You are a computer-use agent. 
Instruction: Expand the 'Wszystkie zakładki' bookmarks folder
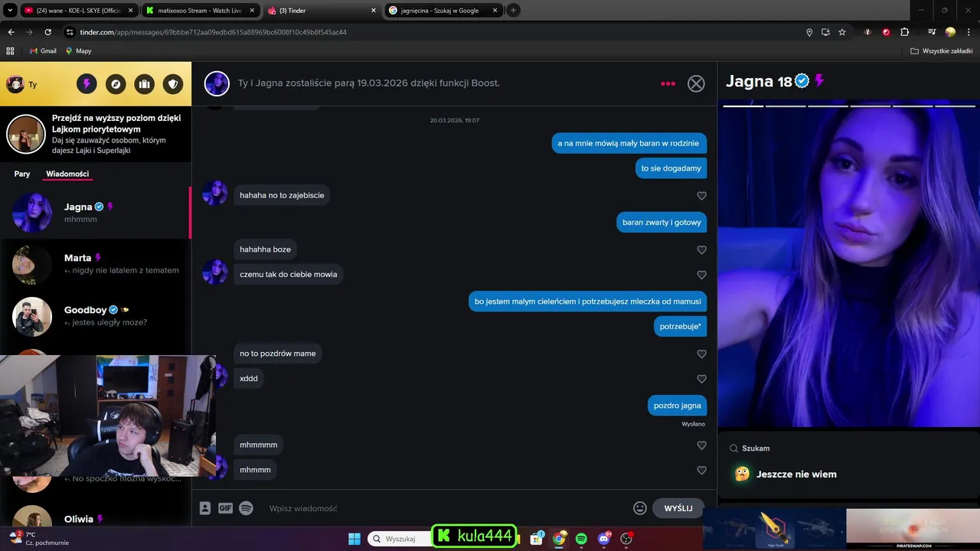coord(941,51)
